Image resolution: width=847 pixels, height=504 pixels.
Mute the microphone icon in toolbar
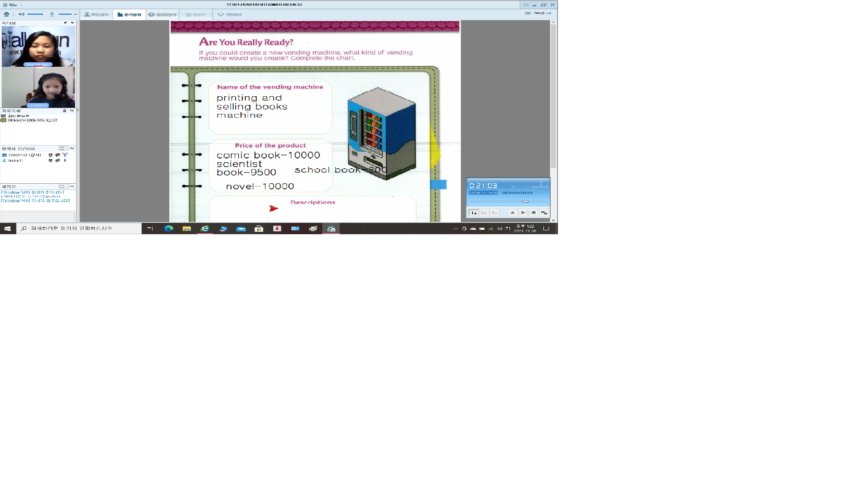click(x=52, y=14)
